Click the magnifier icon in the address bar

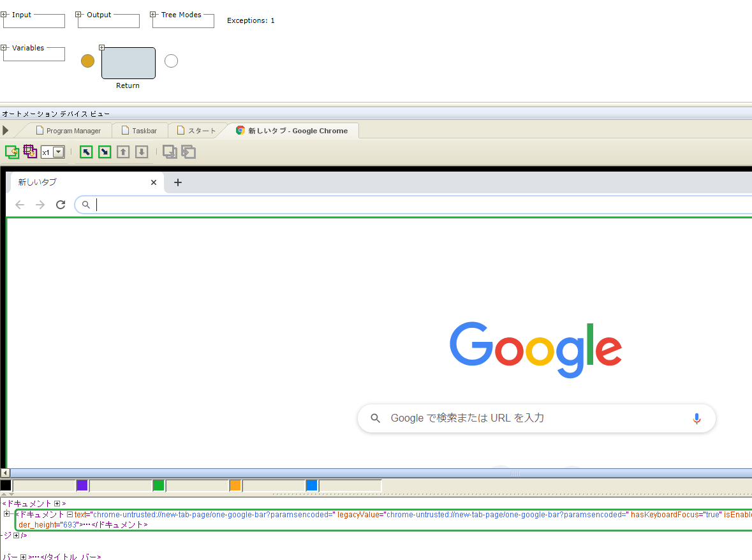tap(86, 204)
